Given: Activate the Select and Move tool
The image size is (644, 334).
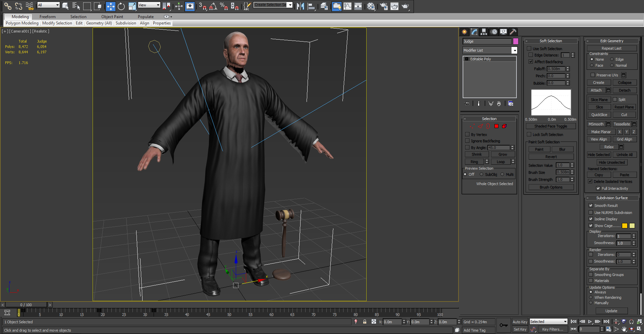Looking at the screenshot, I should 110,6.
